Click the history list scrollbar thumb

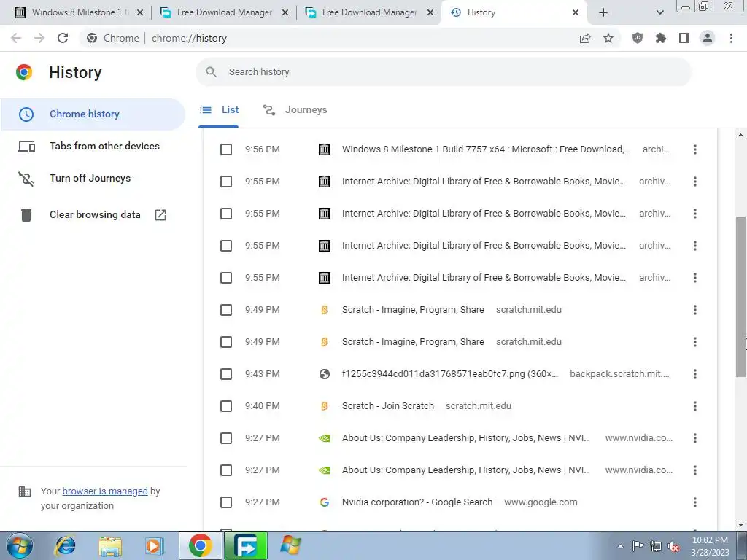pyautogui.click(x=741, y=296)
